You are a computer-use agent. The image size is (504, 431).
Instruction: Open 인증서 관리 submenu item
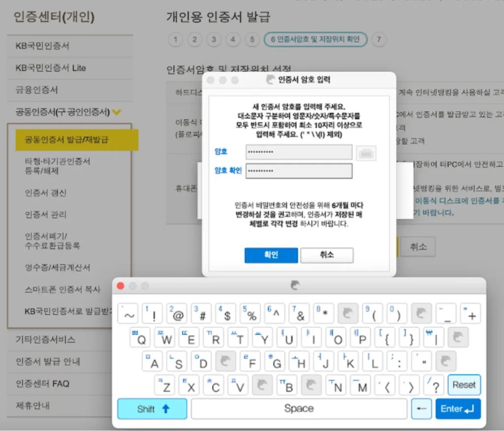pos(46,215)
